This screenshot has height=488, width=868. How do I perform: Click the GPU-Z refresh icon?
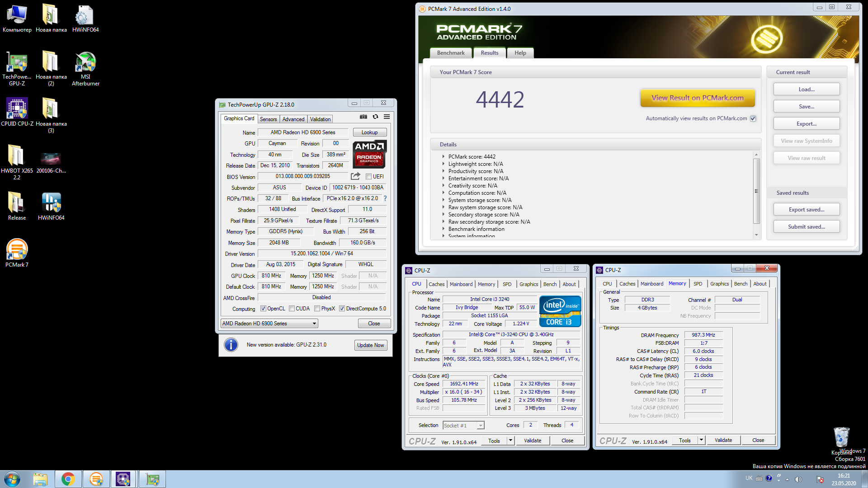pos(375,117)
